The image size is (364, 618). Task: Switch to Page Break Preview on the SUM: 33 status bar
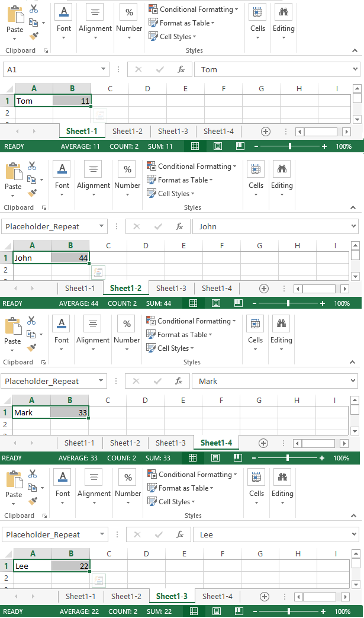(x=238, y=457)
